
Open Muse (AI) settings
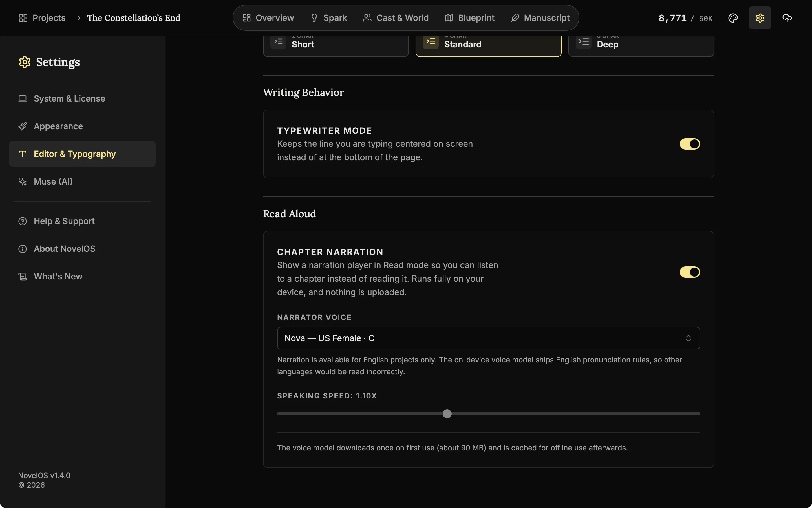82,181
